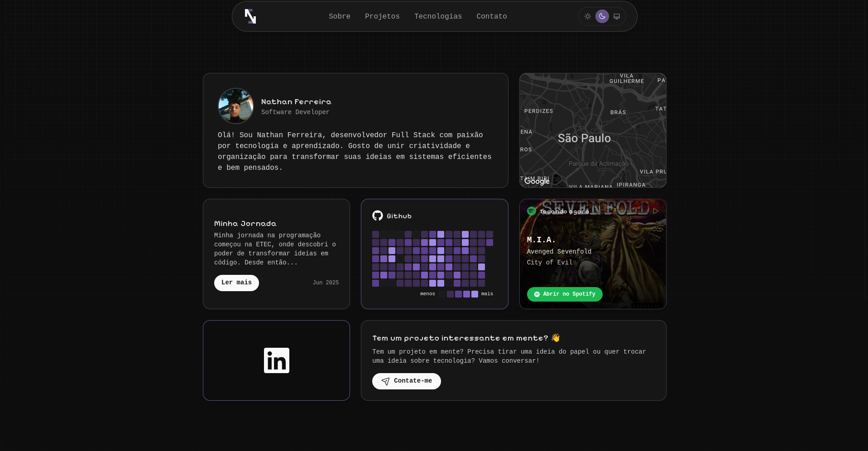Navigate to Projetos in navbar

382,16
